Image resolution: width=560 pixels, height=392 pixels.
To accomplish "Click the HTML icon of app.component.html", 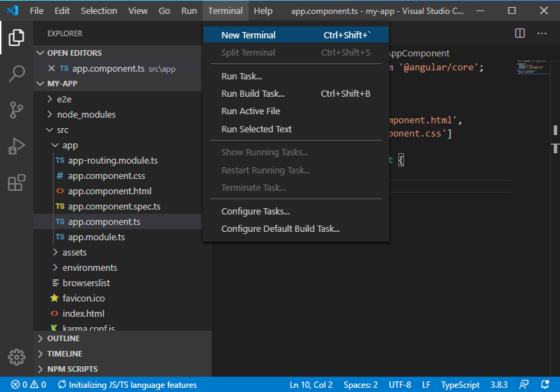I will click(x=60, y=191).
